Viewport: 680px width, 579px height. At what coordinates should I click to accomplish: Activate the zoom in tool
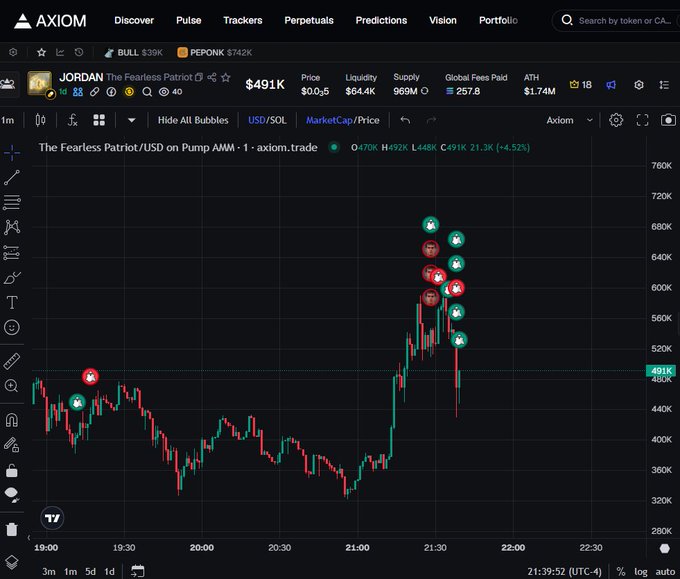pos(12,386)
